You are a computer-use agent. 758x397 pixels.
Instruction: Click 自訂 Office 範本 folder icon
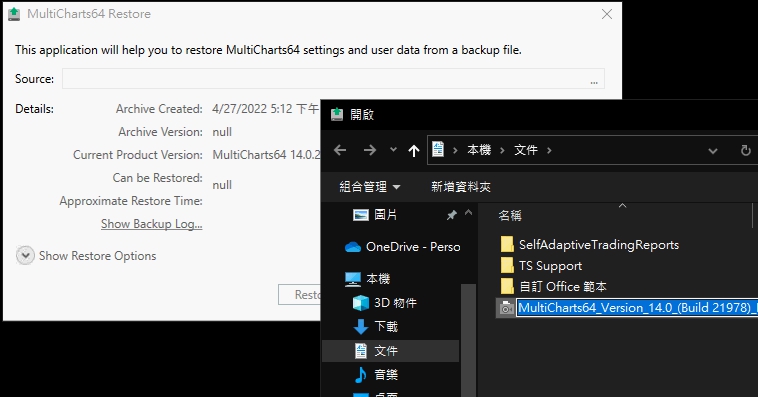507,287
